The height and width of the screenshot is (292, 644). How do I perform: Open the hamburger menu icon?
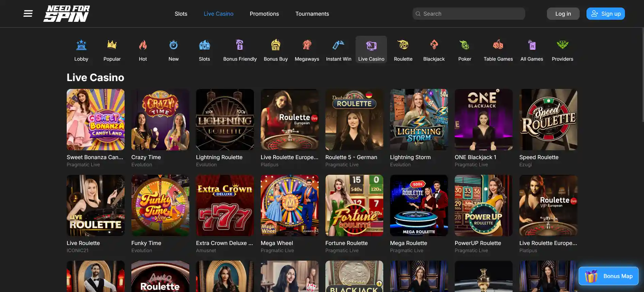28,14
